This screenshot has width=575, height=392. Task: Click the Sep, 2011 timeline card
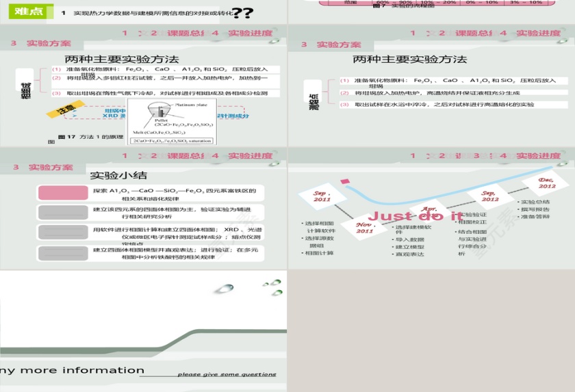click(x=322, y=196)
